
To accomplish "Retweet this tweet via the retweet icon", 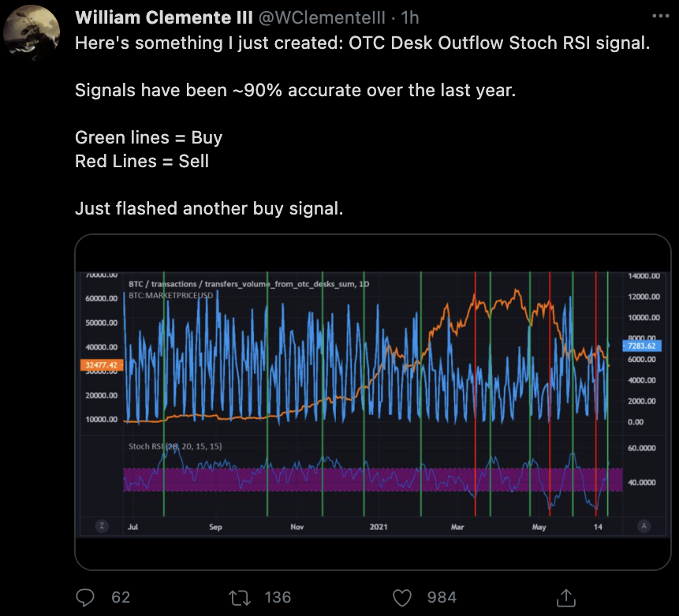I will 240,597.
